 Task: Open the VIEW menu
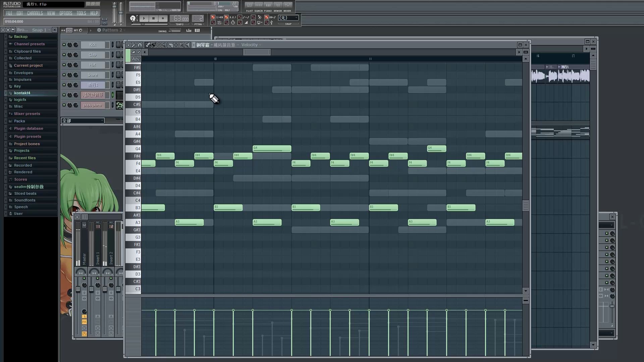(x=51, y=13)
